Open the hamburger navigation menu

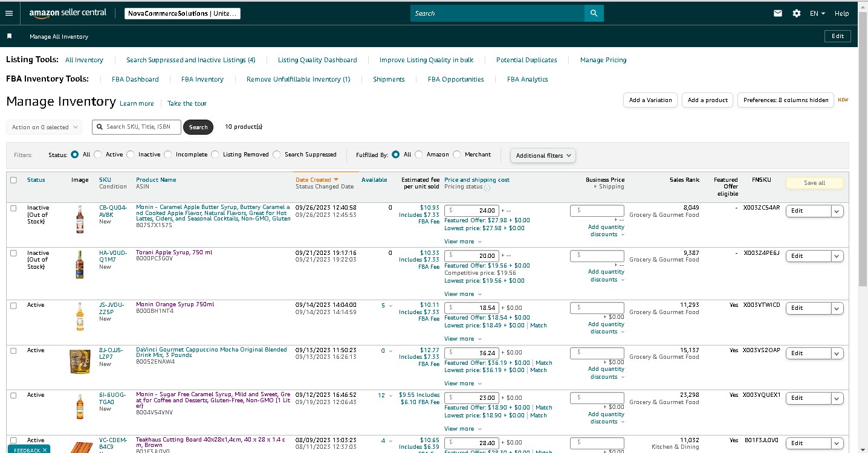8,13
